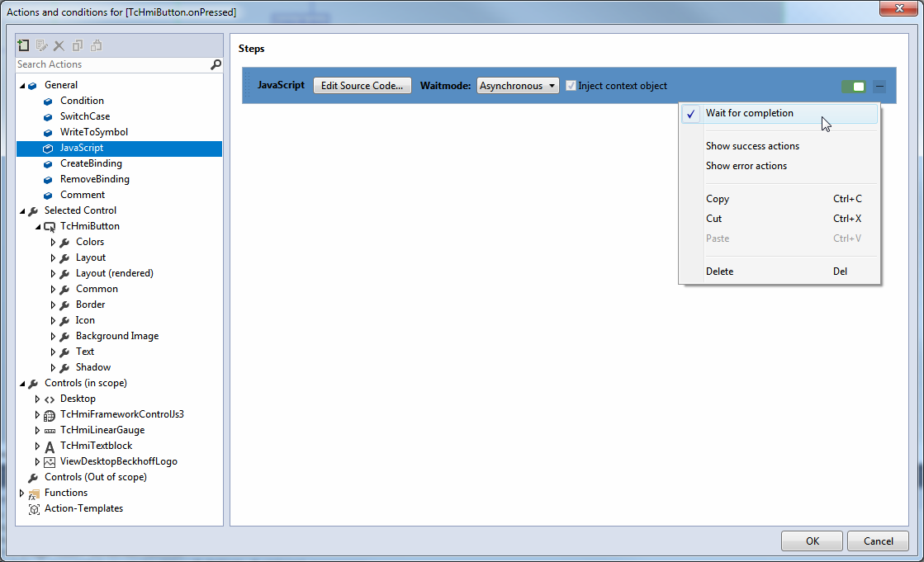
Task: Click the TcHmiButton control icon
Action: click(x=50, y=227)
